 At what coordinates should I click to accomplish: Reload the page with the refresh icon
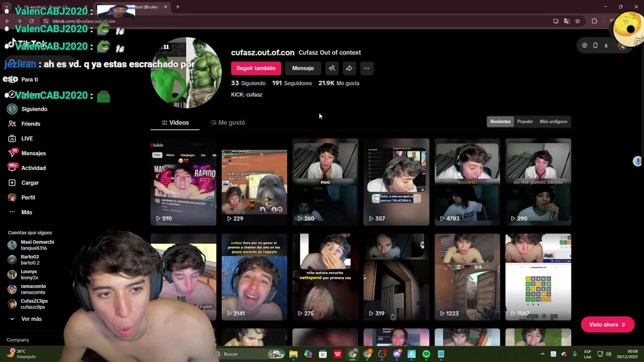pos(31,21)
